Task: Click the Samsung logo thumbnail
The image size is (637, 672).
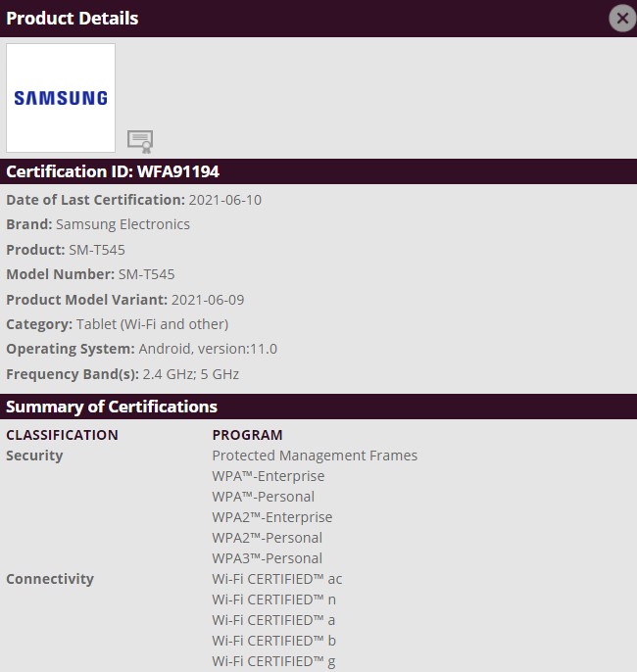Action: 61,98
